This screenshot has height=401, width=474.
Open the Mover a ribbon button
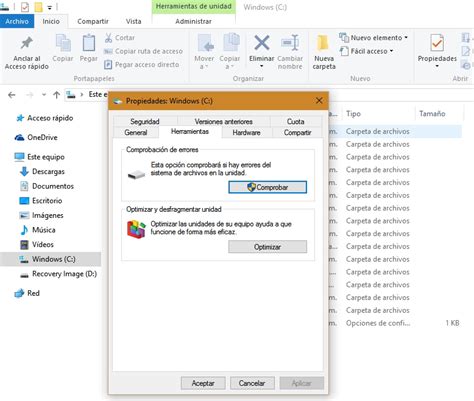point(204,52)
